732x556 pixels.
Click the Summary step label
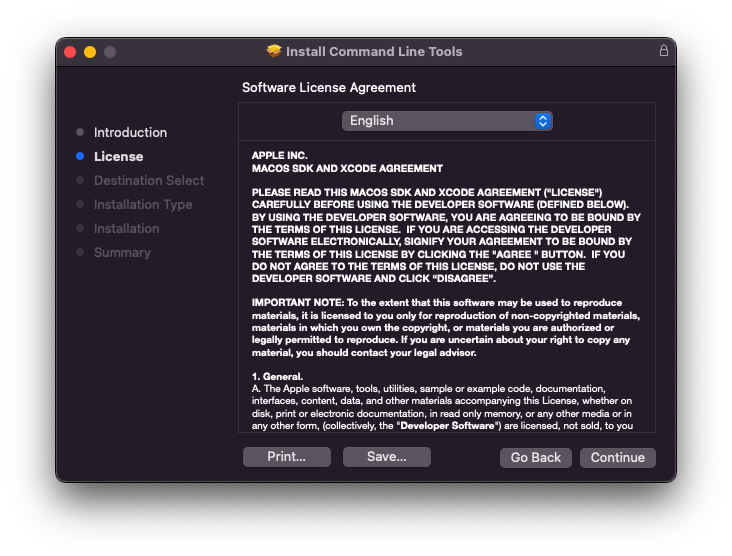(x=122, y=253)
